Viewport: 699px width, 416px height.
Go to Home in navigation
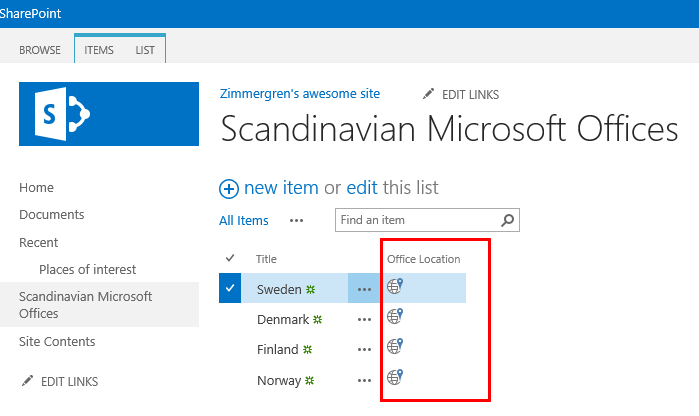(x=37, y=187)
